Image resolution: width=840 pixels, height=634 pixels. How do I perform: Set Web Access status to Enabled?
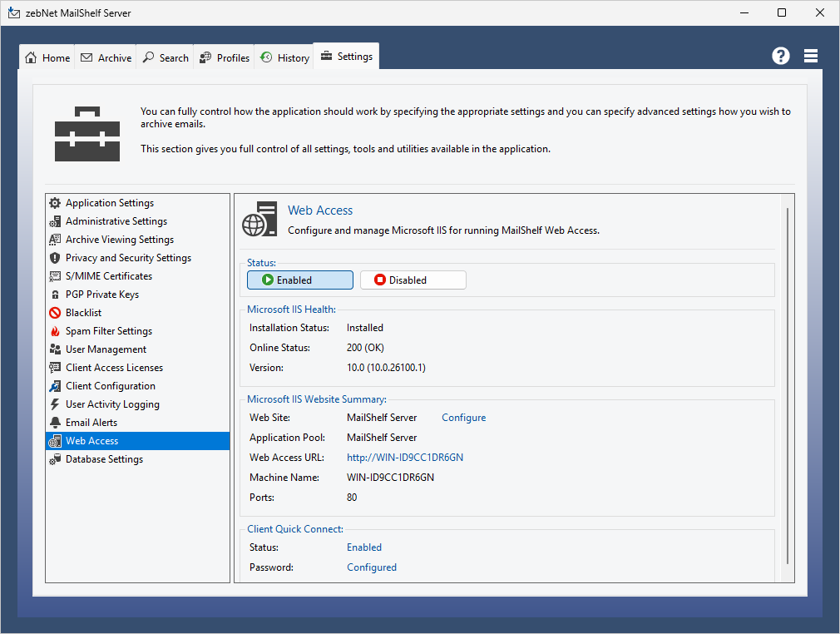tap(299, 280)
